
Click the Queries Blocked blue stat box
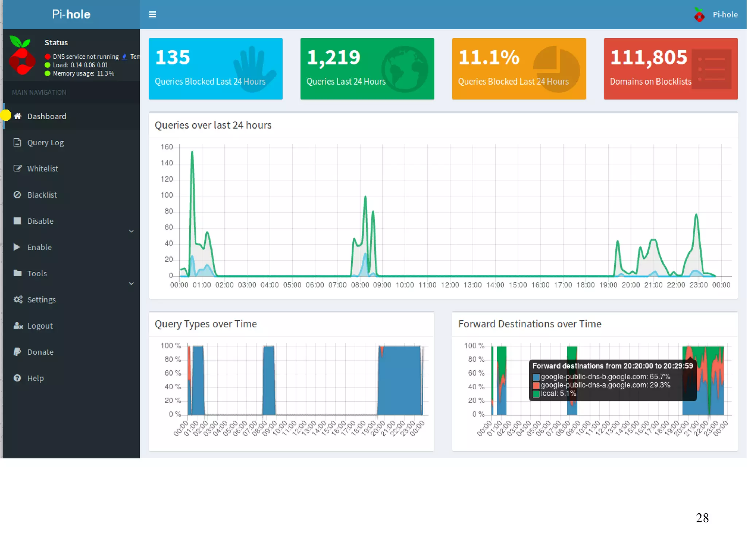[x=215, y=69]
